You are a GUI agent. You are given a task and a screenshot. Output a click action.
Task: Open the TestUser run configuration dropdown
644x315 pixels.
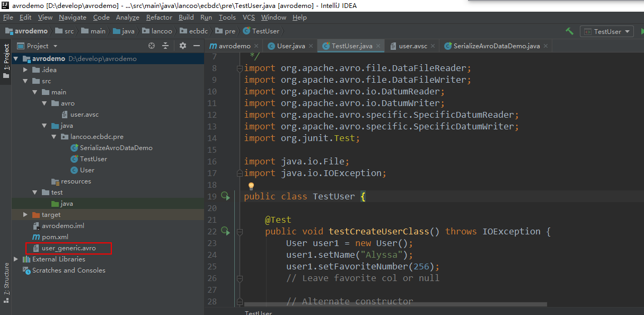(607, 31)
